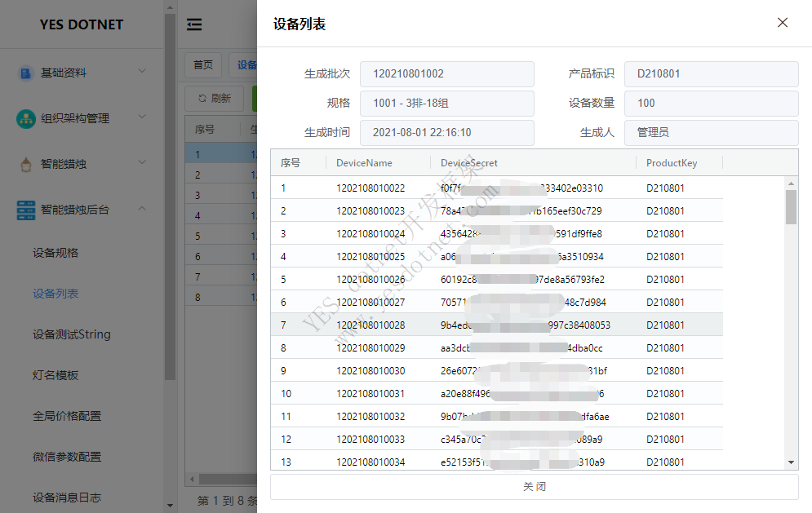This screenshot has height=513, width=812.
Task: Select row with DeviceName 1202108010025
Action: [x=371, y=257]
